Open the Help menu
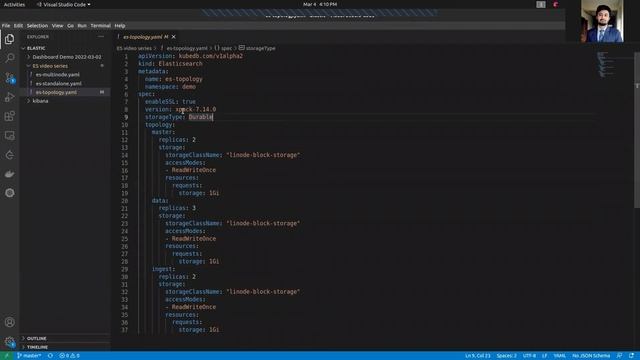Viewport: 640px width, 360px height. tap(120, 25)
